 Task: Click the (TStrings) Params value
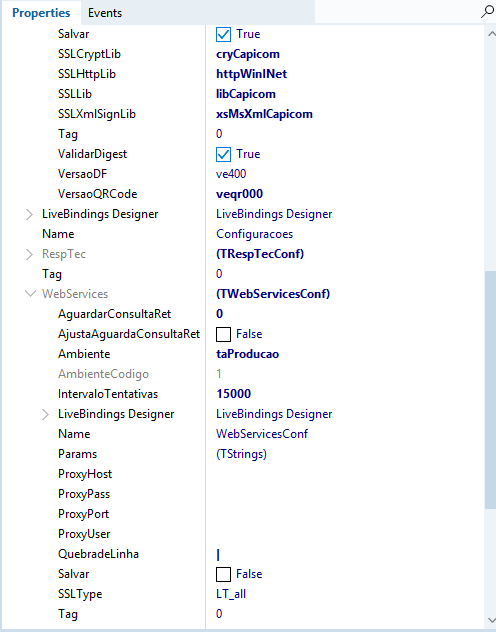[x=241, y=454]
